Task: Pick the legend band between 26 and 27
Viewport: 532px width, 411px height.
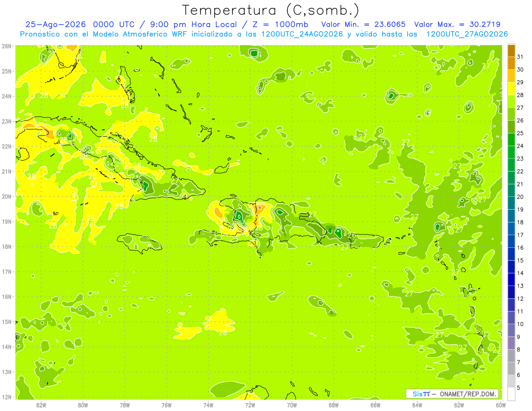Action: pos(511,114)
